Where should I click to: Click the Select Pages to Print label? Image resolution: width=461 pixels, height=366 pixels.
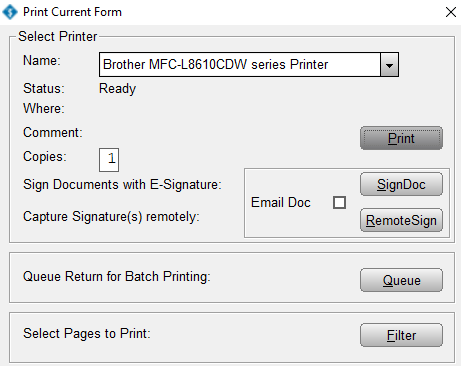(87, 333)
